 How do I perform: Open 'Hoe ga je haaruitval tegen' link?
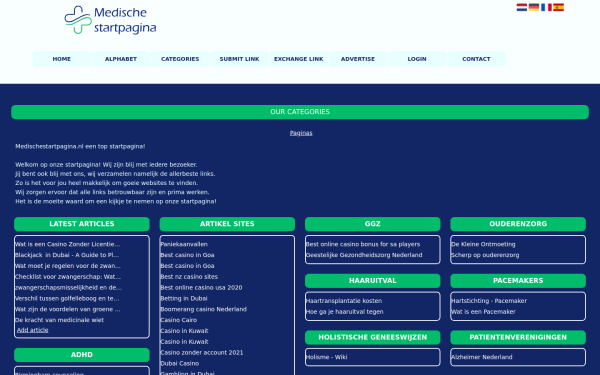coord(344,311)
